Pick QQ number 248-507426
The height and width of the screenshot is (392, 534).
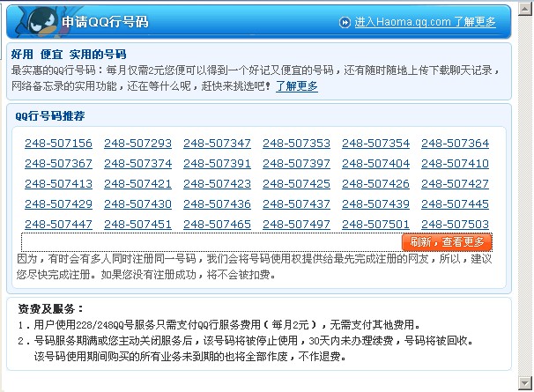click(x=375, y=184)
